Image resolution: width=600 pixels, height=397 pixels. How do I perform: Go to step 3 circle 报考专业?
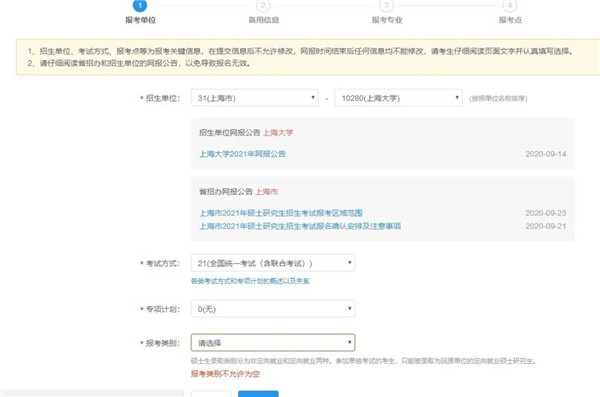point(386,5)
